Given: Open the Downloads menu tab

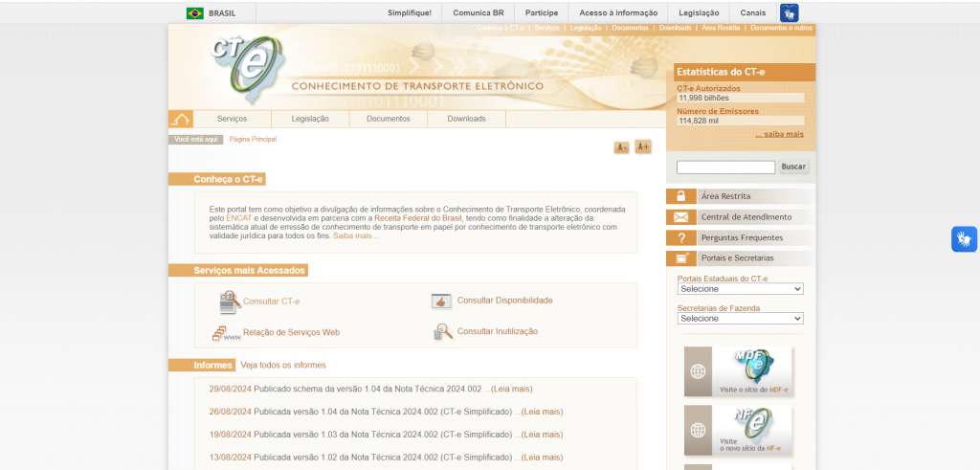Looking at the screenshot, I should point(466,119).
